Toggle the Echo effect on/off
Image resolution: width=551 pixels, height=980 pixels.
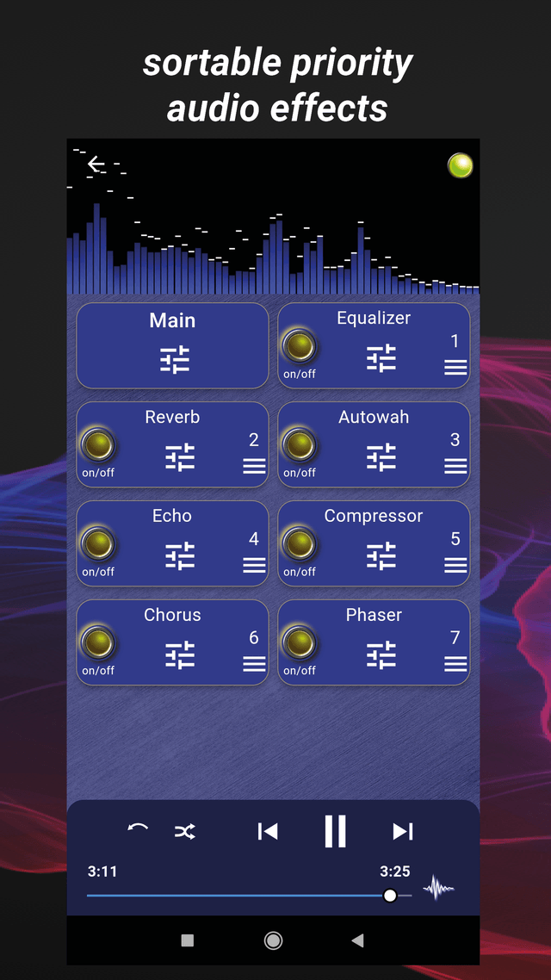[x=98, y=544]
